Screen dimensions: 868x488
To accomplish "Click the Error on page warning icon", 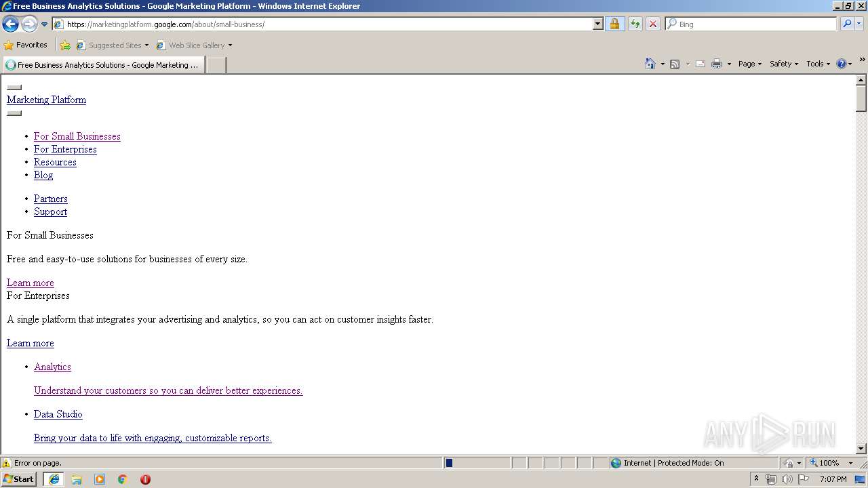I will pyautogui.click(x=7, y=463).
